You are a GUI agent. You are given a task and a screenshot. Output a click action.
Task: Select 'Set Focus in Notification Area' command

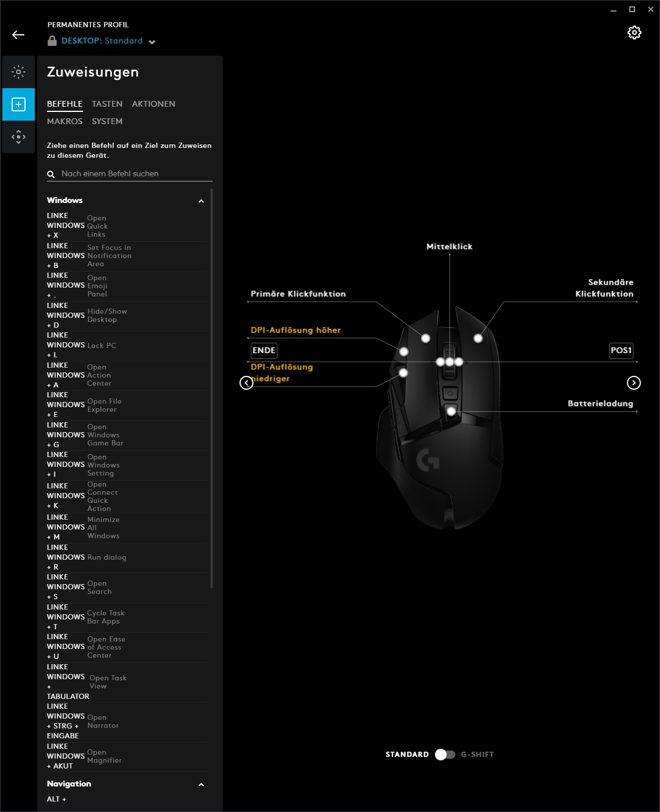126,256
